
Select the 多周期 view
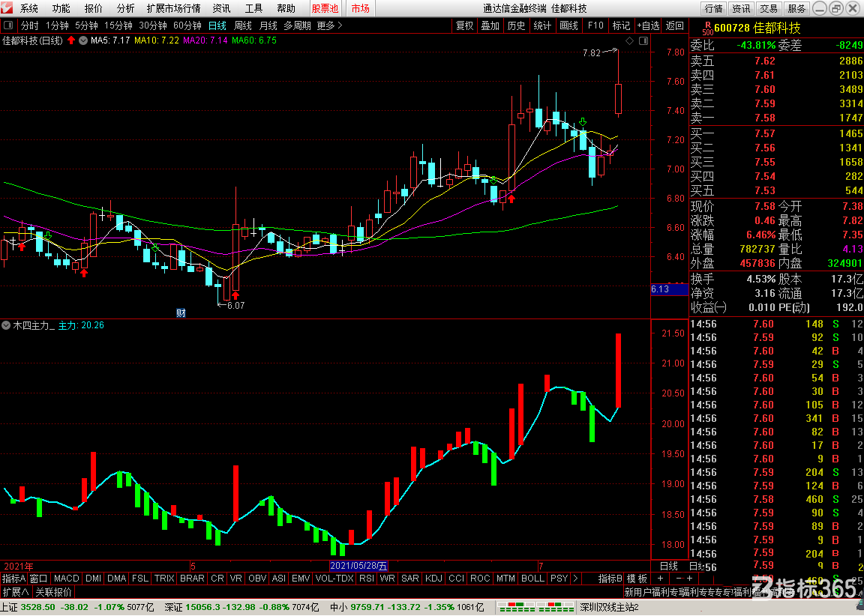point(298,26)
